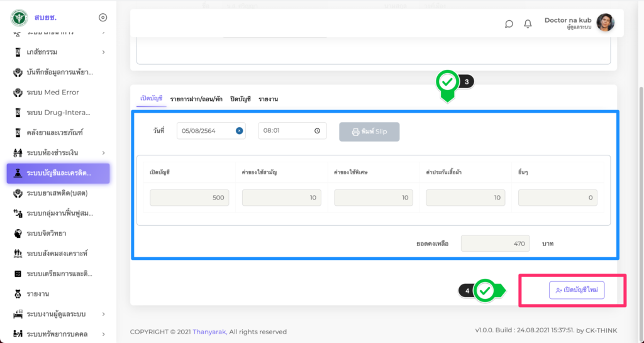
Task: Select the ระบบจิตวิทยา sidebar icon
Action: (x=18, y=233)
